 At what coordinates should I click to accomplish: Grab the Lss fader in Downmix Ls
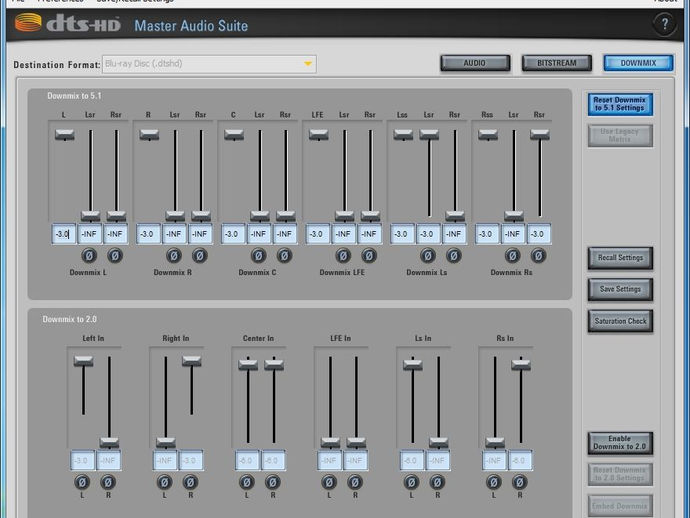pos(403,135)
